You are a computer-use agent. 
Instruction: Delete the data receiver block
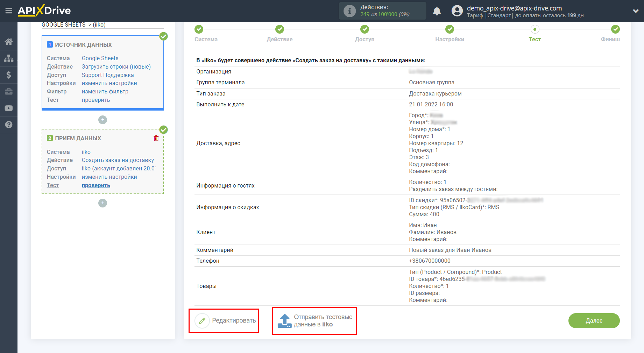[x=156, y=138]
